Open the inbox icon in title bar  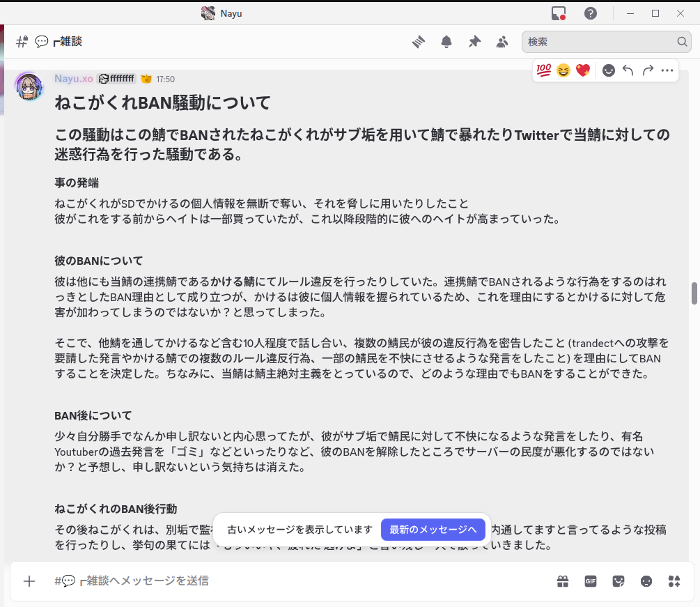pos(558,13)
